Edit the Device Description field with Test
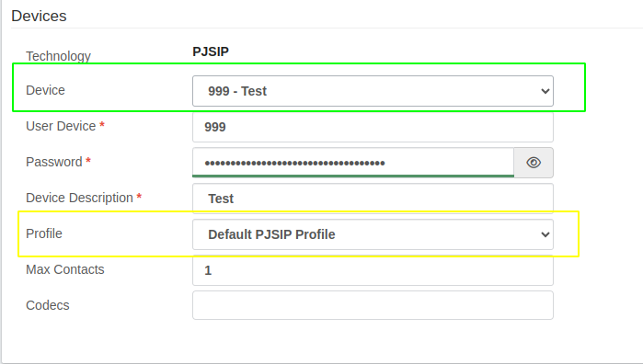The height and width of the screenshot is (364, 643). [x=373, y=199]
